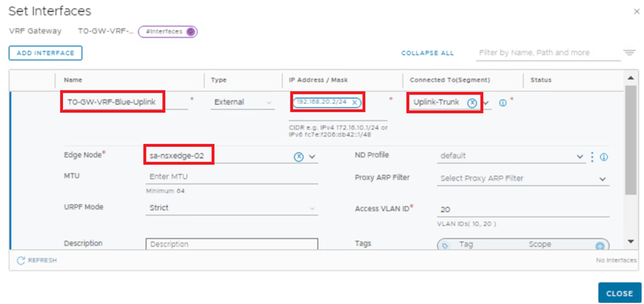This screenshot has width=644, height=304.
Task: Click the Refresh icon at bottom left
Action: (21, 261)
